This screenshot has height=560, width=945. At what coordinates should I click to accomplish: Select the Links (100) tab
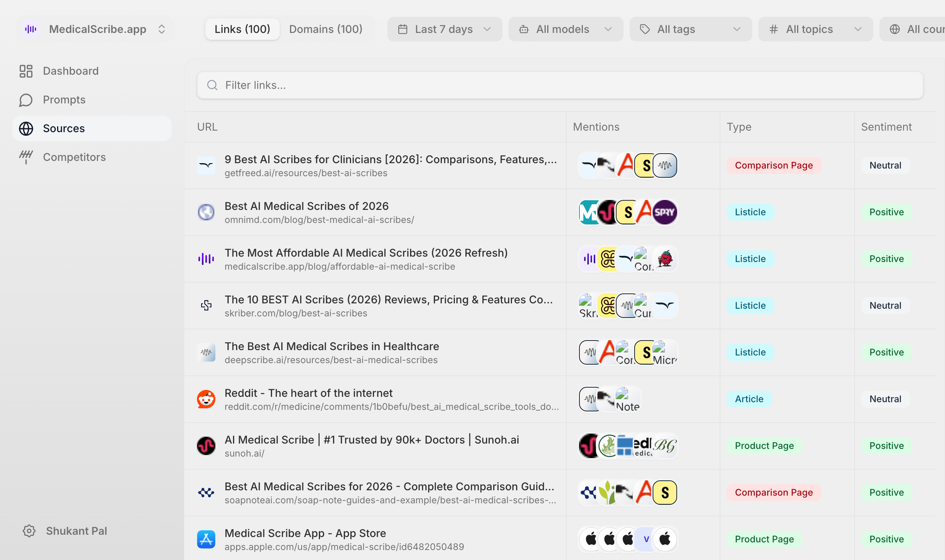click(242, 29)
